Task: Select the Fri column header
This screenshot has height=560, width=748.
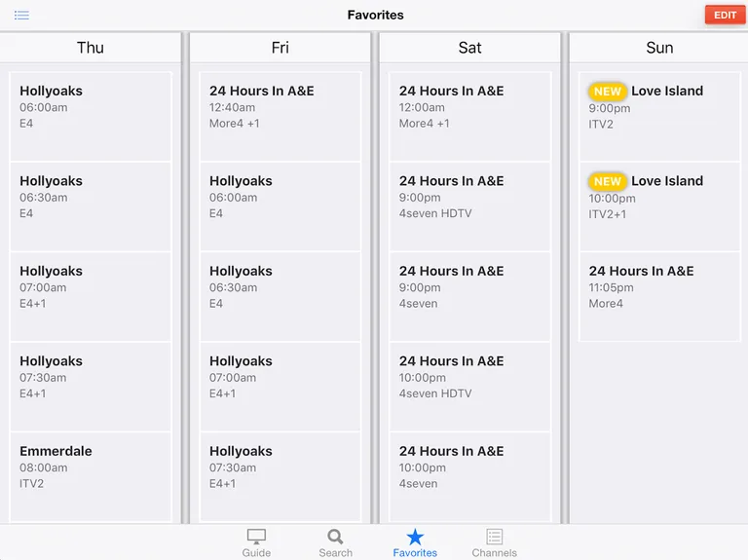Action: [280, 48]
